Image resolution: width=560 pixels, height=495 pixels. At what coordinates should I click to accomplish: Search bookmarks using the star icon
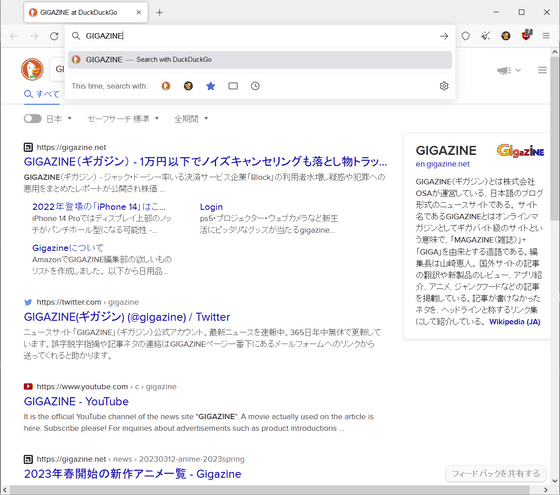pyautogui.click(x=211, y=86)
